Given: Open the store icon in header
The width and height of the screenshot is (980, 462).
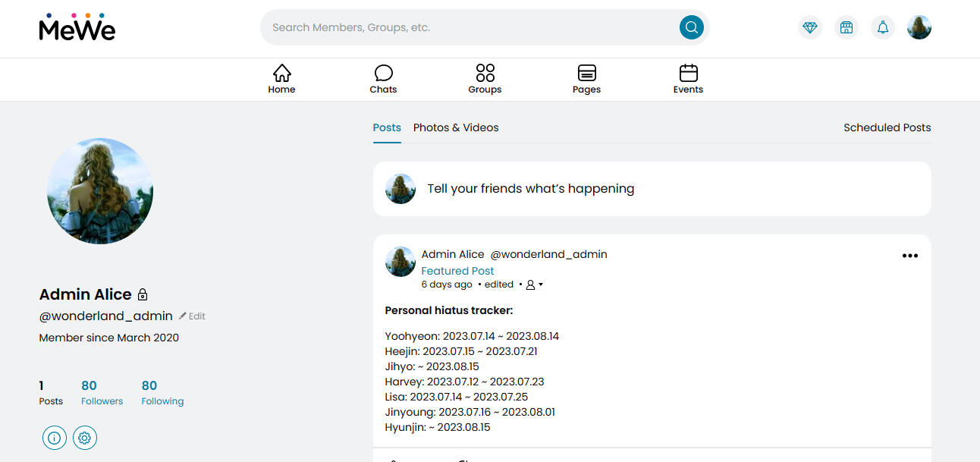Looking at the screenshot, I should coord(847,27).
